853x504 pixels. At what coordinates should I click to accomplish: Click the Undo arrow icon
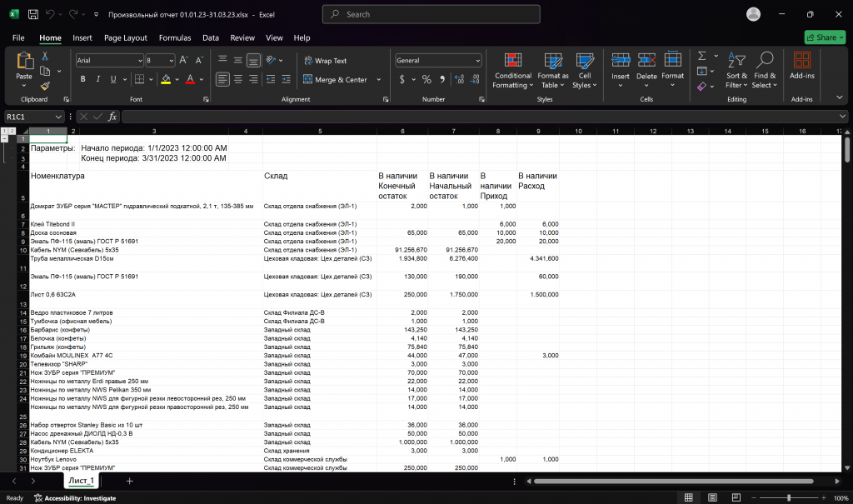tap(50, 15)
